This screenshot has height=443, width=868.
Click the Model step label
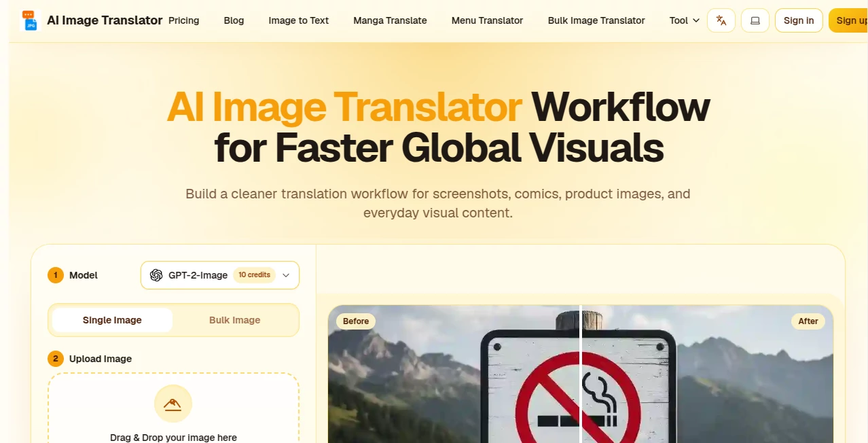[84, 275]
